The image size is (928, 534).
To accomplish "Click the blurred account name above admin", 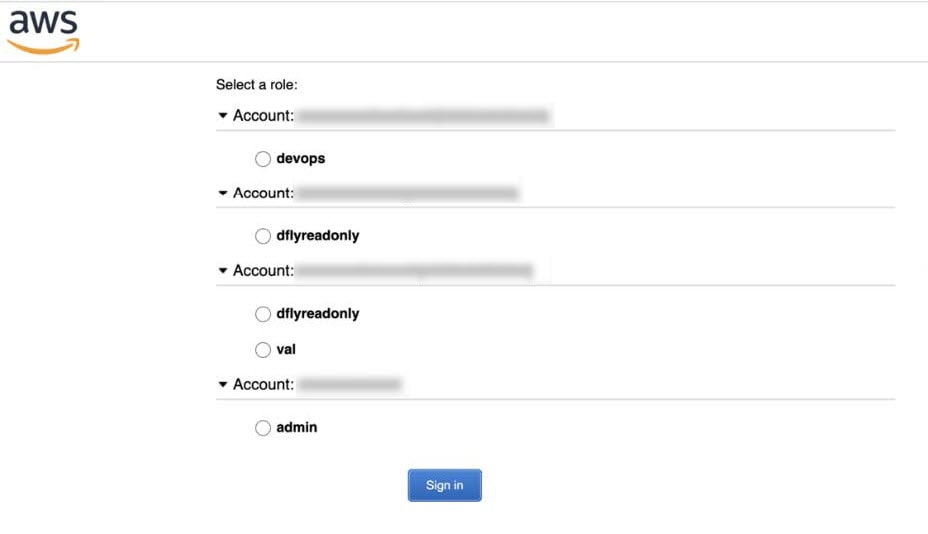I will [349, 385].
